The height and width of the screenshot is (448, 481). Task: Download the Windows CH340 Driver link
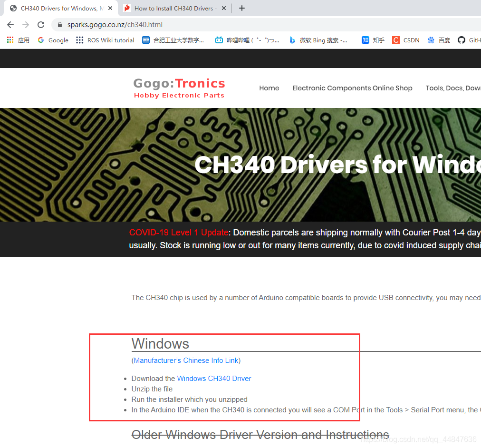(x=214, y=379)
